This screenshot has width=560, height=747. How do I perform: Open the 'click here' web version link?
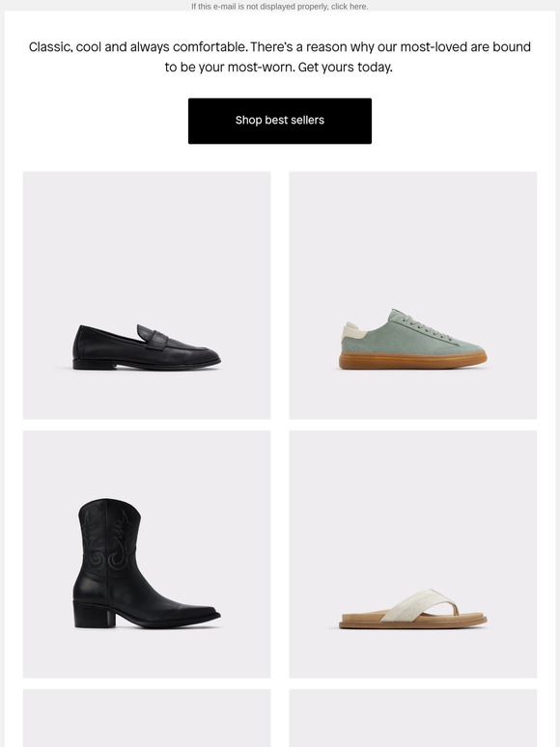[x=350, y=7]
